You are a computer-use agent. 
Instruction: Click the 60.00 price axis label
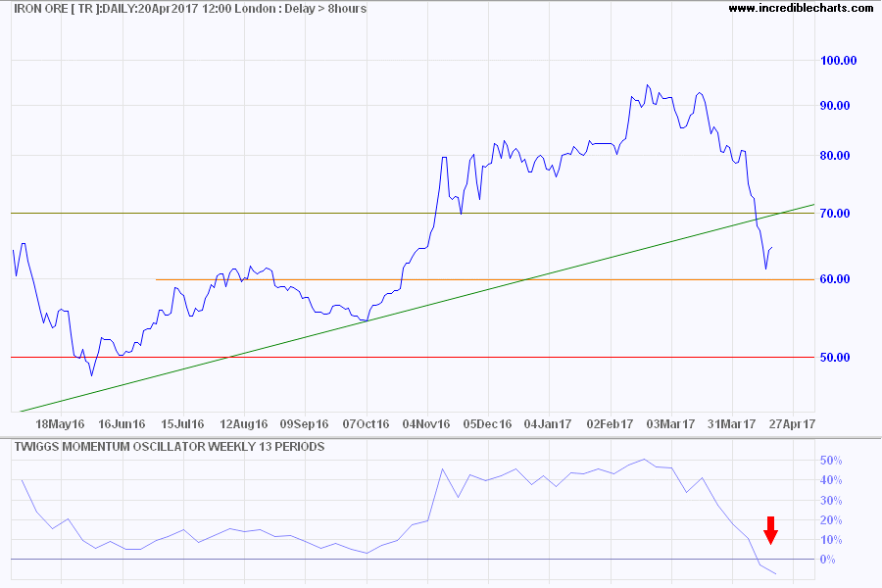(x=835, y=279)
